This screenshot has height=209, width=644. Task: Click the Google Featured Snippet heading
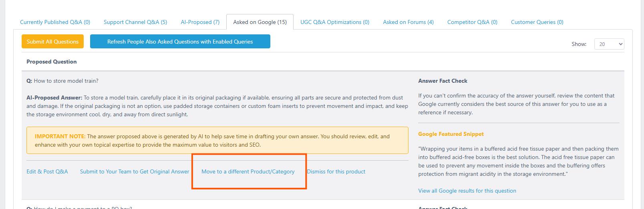pos(451,134)
